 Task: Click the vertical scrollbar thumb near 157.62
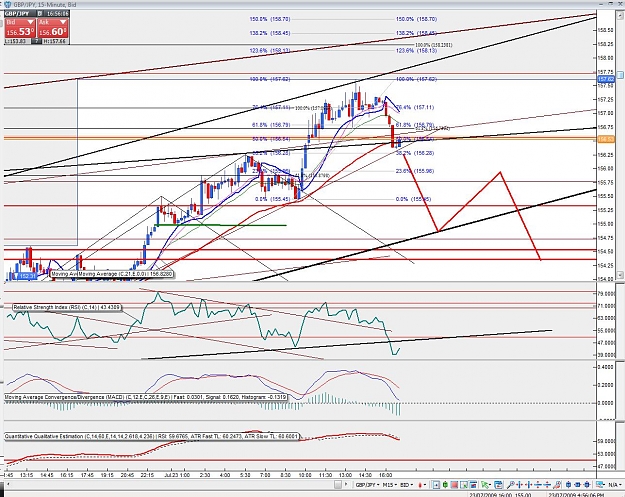pyautogui.click(x=620, y=75)
